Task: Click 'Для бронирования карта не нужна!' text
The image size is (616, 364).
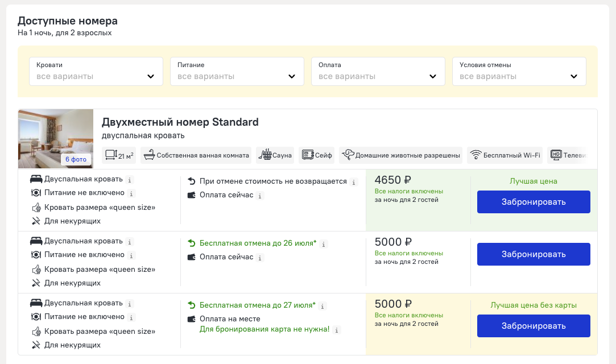Action: (264, 329)
